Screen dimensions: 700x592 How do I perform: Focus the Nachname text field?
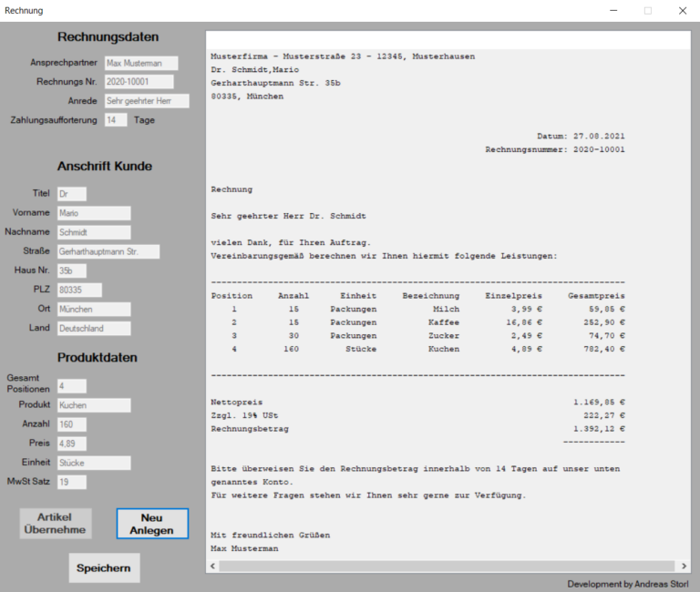click(94, 232)
